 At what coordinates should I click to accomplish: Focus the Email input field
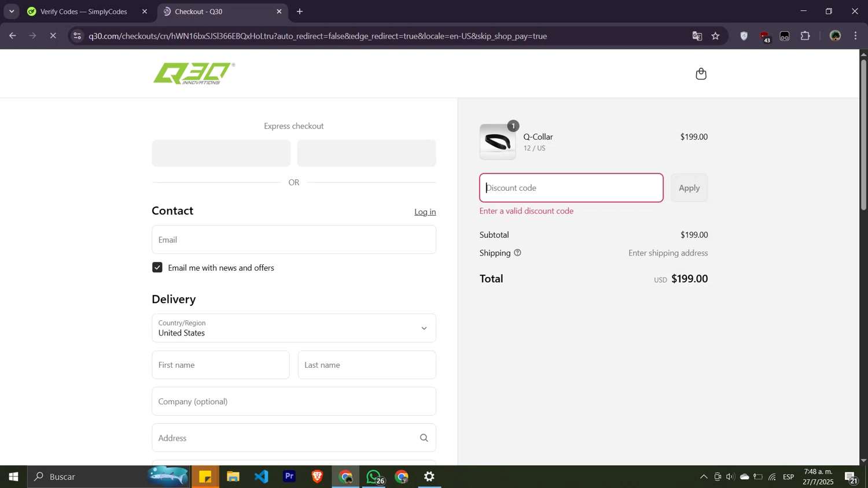(x=294, y=239)
